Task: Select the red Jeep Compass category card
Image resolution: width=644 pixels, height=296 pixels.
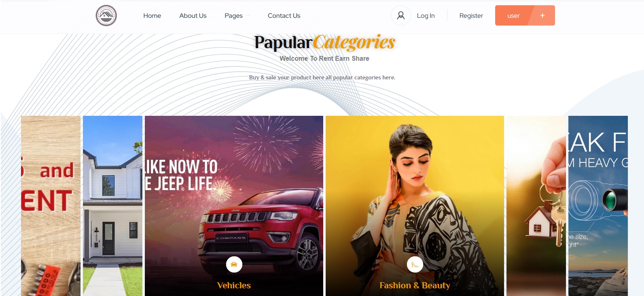Action: click(x=234, y=206)
